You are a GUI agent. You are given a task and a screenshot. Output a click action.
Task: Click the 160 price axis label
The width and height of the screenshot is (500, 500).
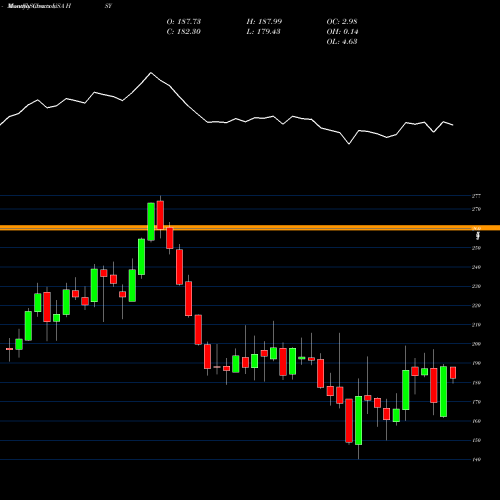coord(476,421)
